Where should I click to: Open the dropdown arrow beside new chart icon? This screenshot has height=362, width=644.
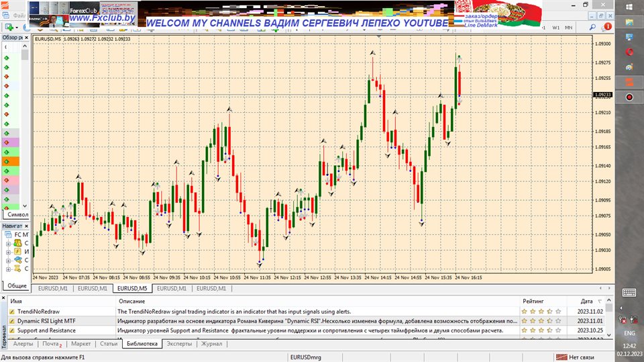coord(16,27)
